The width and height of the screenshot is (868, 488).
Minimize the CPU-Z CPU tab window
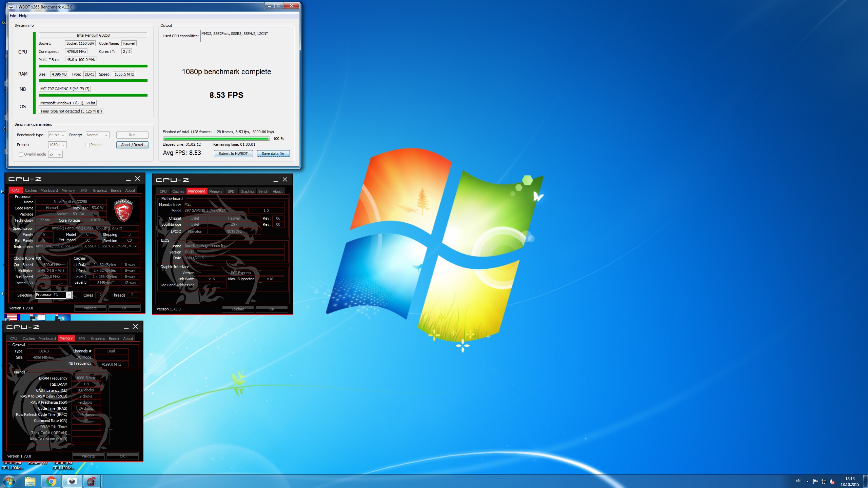[x=128, y=179]
